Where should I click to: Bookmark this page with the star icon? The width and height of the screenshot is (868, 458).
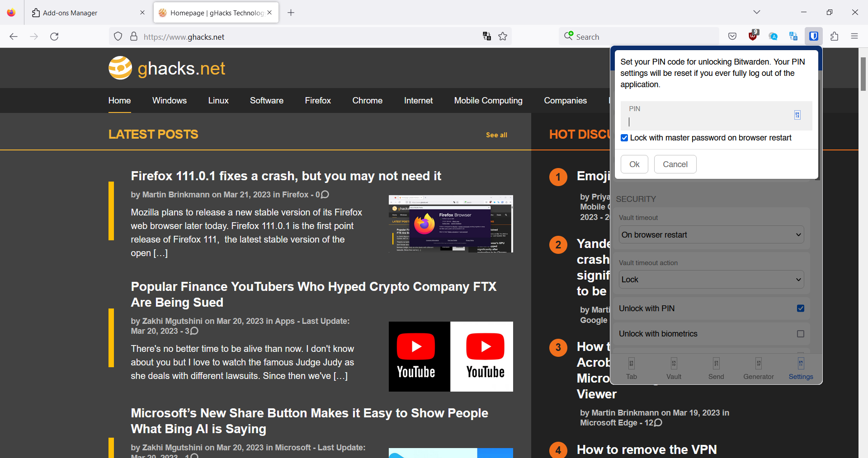click(x=503, y=37)
